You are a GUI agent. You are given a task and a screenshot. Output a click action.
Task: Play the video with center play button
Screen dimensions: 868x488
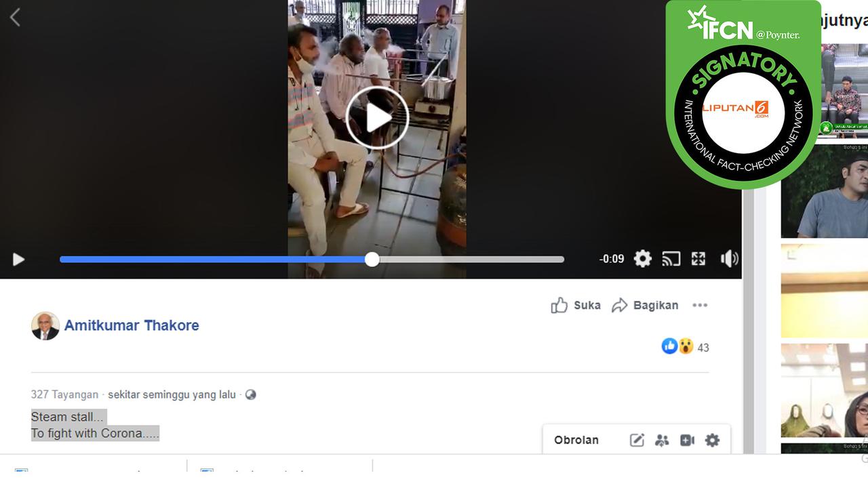pyautogui.click(x=377, y=118)
